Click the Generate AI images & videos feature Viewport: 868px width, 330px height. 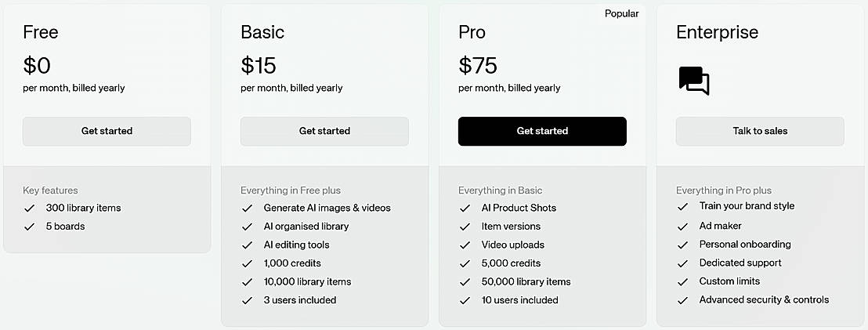[327, 209]
